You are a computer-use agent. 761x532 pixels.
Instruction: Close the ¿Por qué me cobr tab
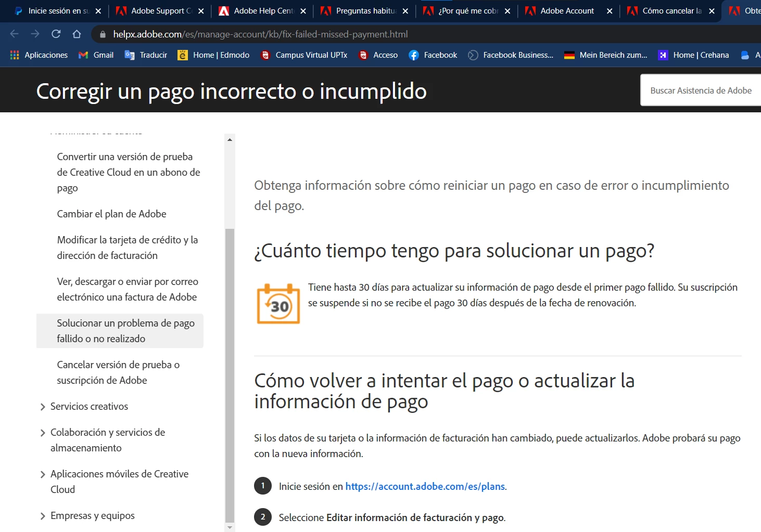508,11
